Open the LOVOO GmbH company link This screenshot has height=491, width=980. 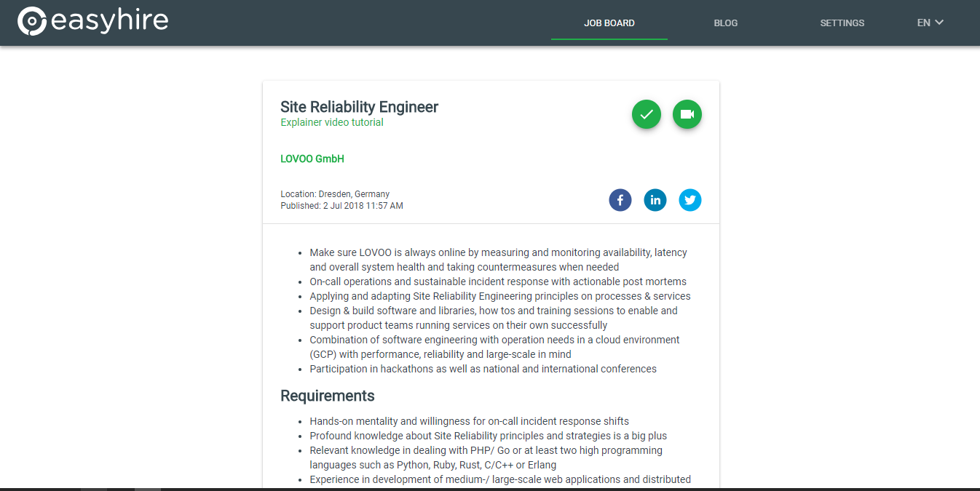[x=312, y=159]
